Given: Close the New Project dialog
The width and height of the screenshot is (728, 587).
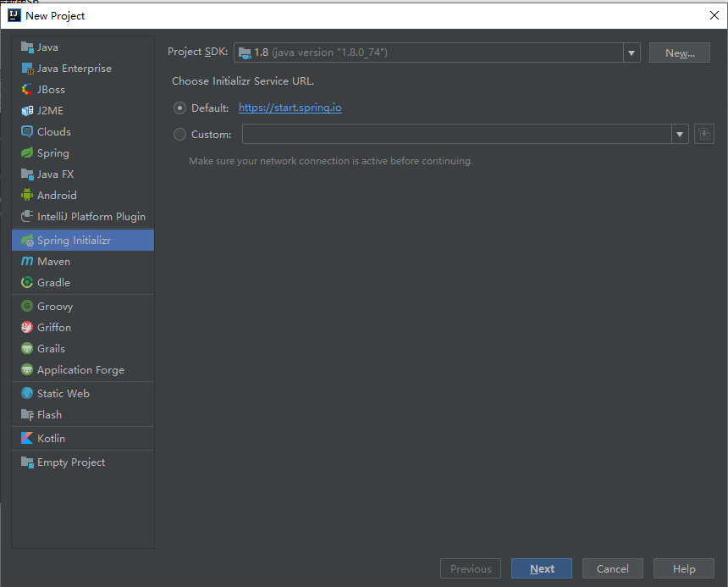Looking at the screenshot, I should pyautogui.click(x=714, y=15).
